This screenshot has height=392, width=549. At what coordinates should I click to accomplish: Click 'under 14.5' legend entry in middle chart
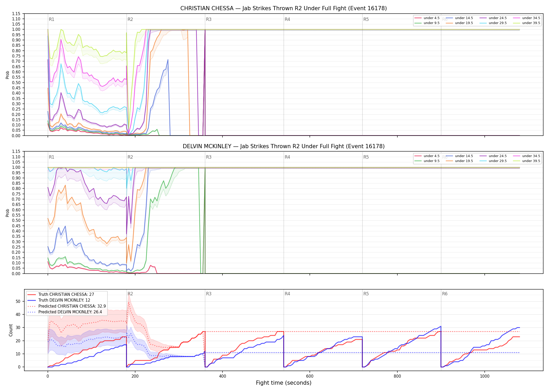point(459,156)
